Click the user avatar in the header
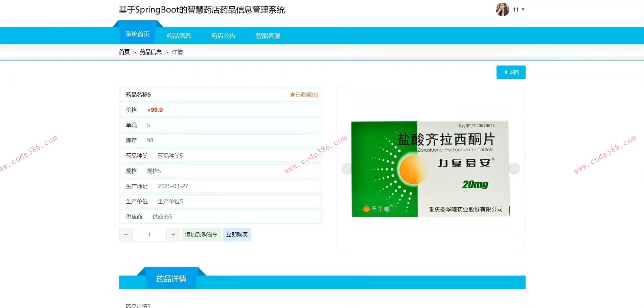This screenshot has width=644, height=308. coord(503,9)
